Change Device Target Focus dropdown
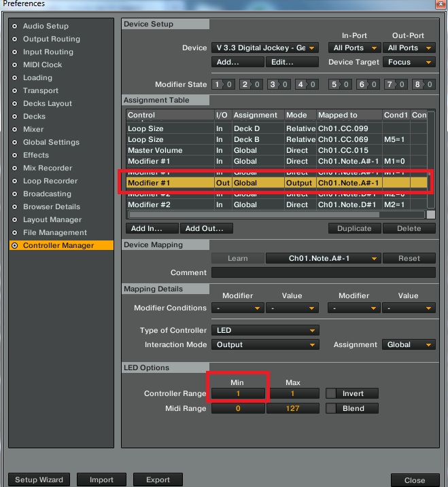This screenshot has height=487, width=448. pos(409,62)
